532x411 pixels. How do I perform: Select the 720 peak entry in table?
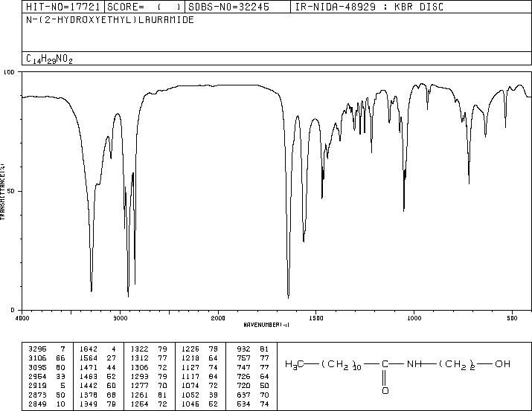tap(253, 386)
